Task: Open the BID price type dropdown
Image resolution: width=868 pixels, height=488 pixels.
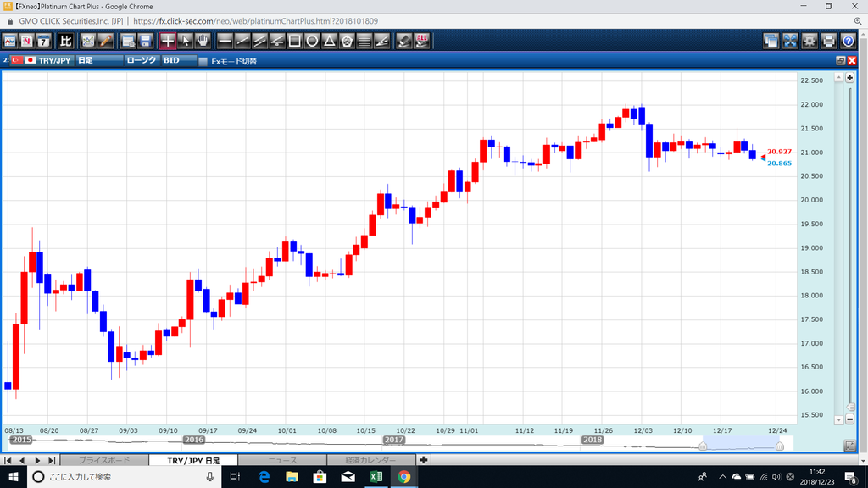Action: pyautogui.click(x=179, y=60)
